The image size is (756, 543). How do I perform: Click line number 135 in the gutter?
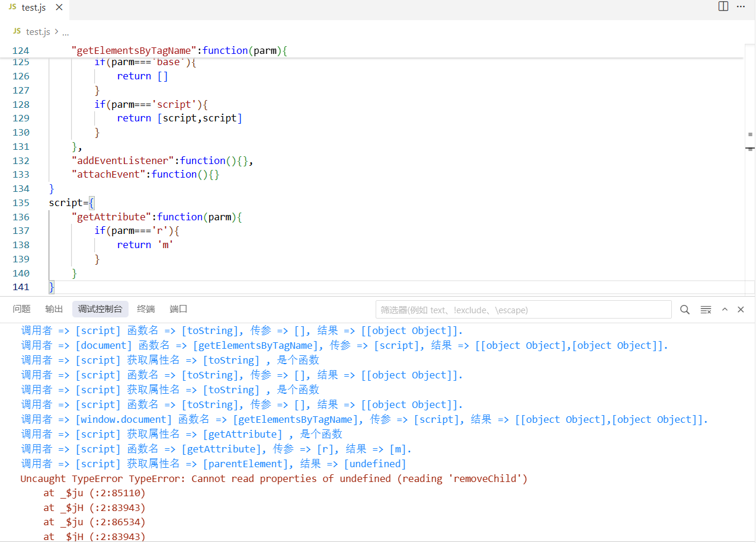click(21, 203)
